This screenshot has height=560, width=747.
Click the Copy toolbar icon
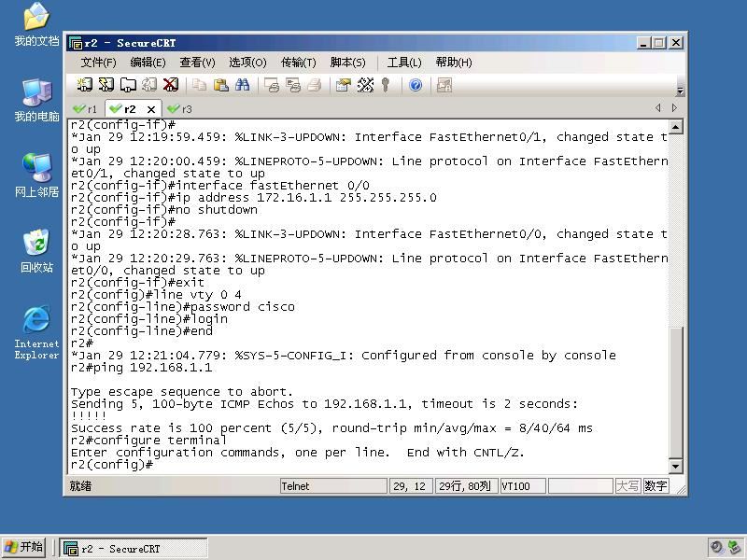tap(199, 85)
